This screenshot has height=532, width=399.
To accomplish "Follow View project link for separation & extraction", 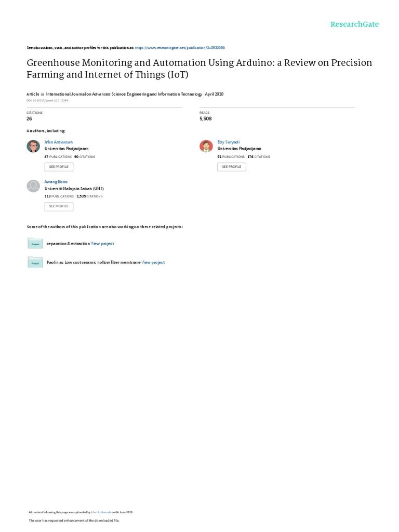I will 102,244.
